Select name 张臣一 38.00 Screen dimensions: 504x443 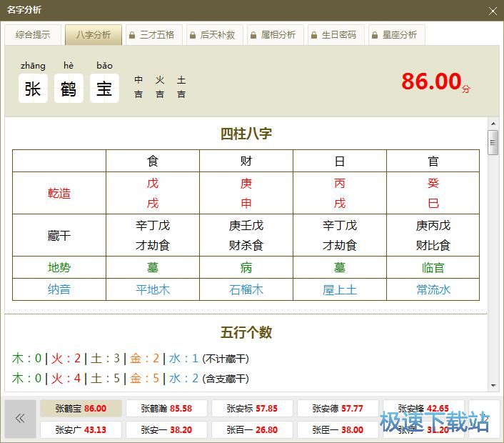tap(338, 429)
